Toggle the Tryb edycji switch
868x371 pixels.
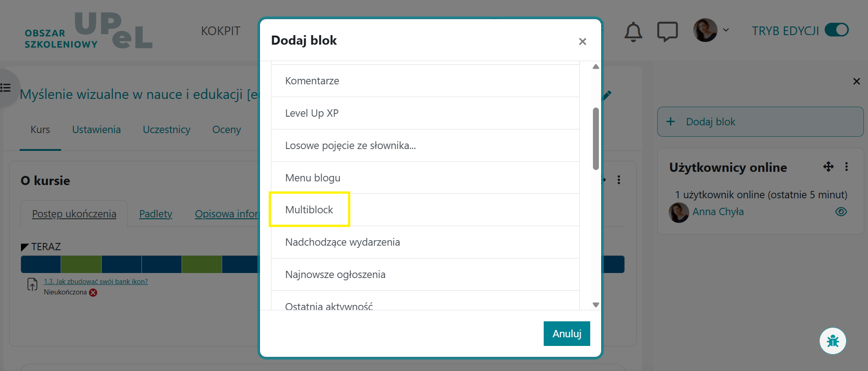[837, 31]
